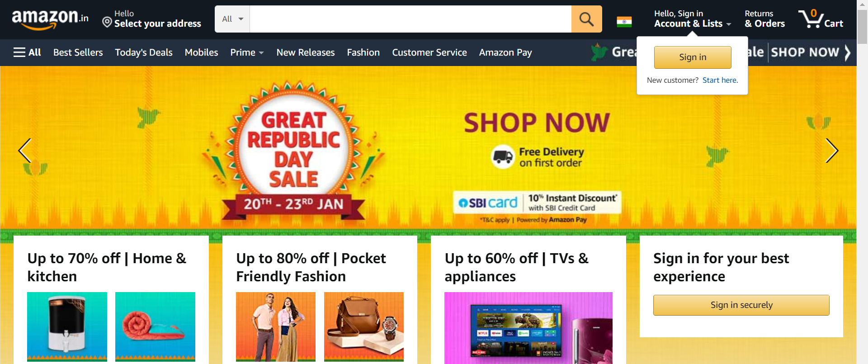Open the shopping cart icon
Image resolution: width=868 pixels, height=364 pixels.
point(821,19)
